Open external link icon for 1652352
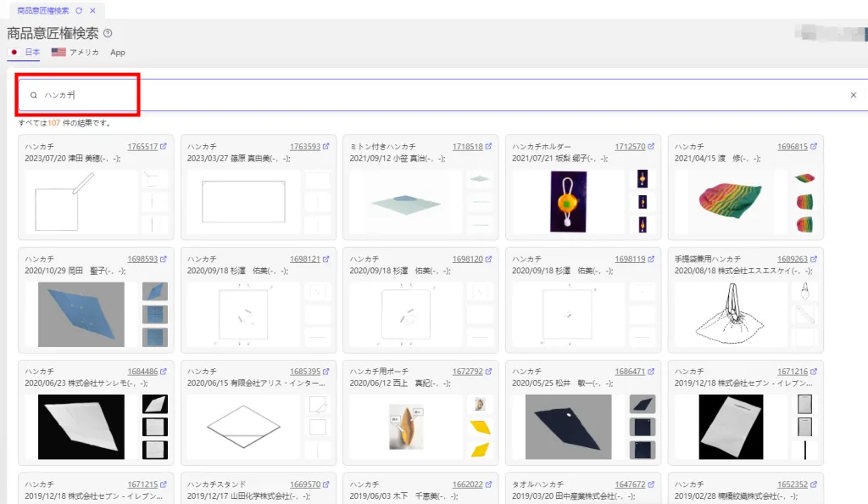Screen dimensions: 868x504 point(813,484)
